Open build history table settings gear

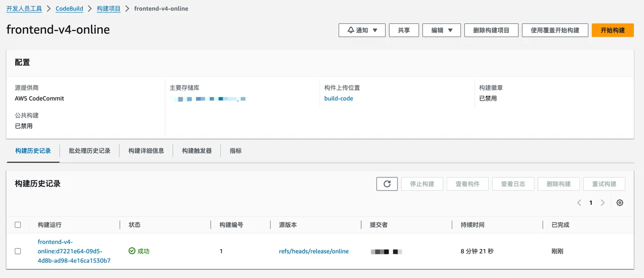point(620,203)
